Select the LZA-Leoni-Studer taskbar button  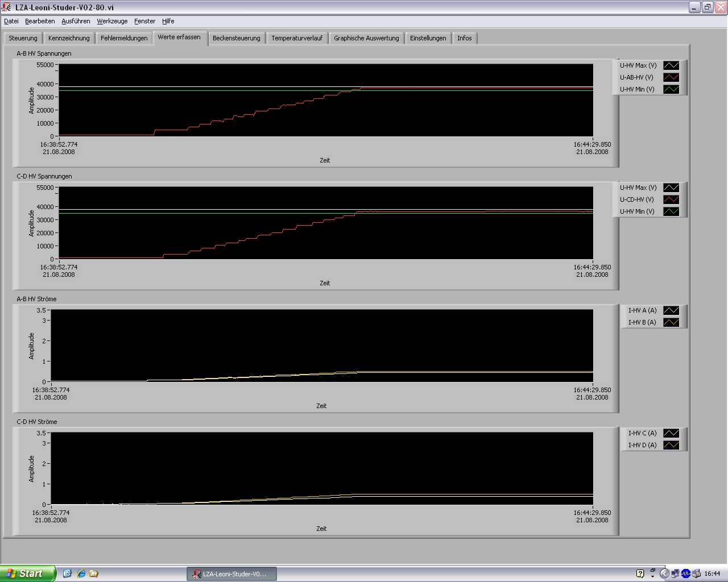click(231, 574)
